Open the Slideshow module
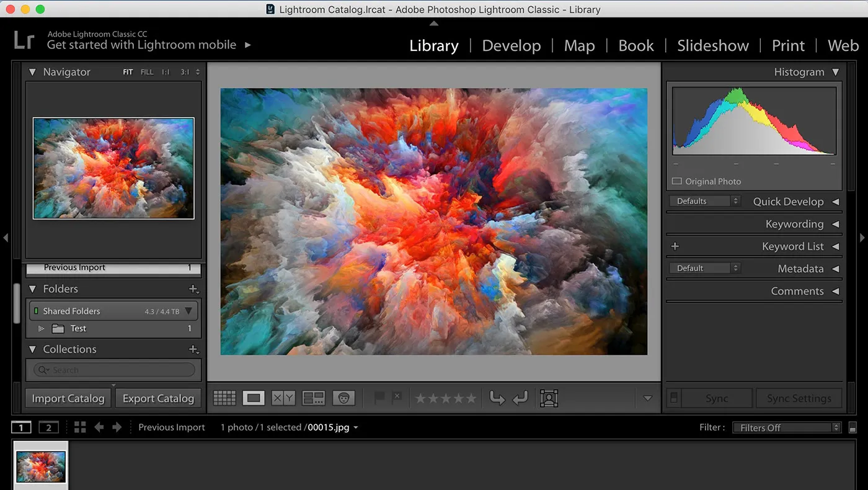This screenshot has height=490, width=868. click(x=713, y=45)
